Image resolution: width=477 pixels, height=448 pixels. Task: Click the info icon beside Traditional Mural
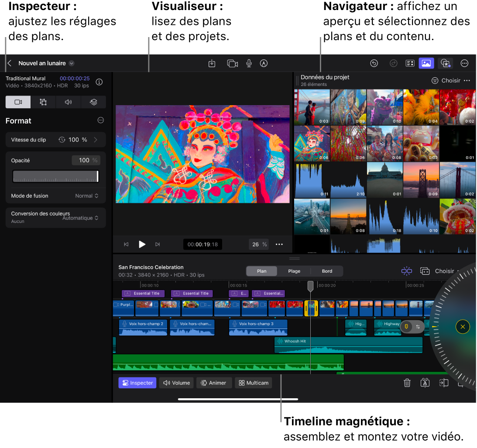[99, 82]
